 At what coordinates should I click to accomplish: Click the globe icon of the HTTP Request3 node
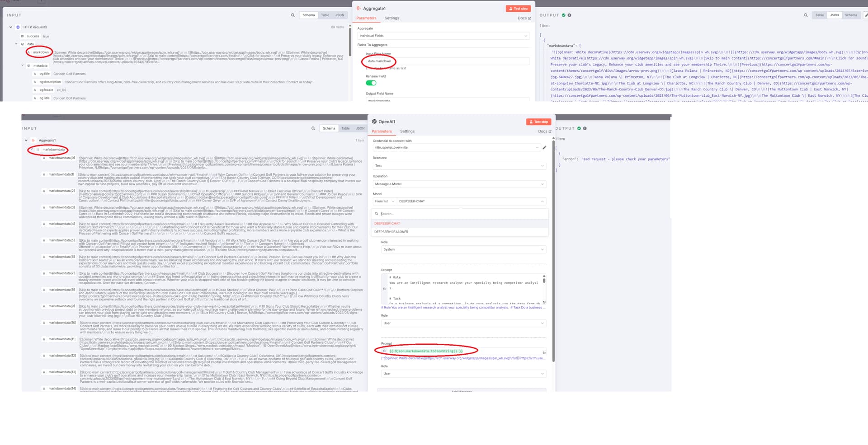(18, 27)
